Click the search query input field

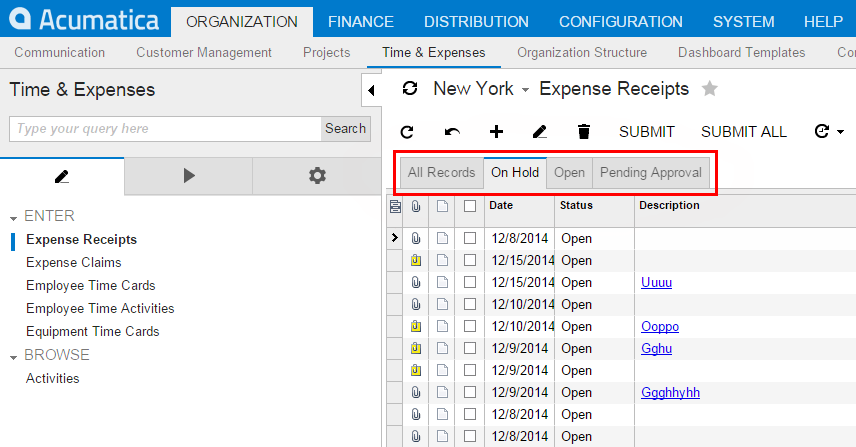(x=165, y=128)
